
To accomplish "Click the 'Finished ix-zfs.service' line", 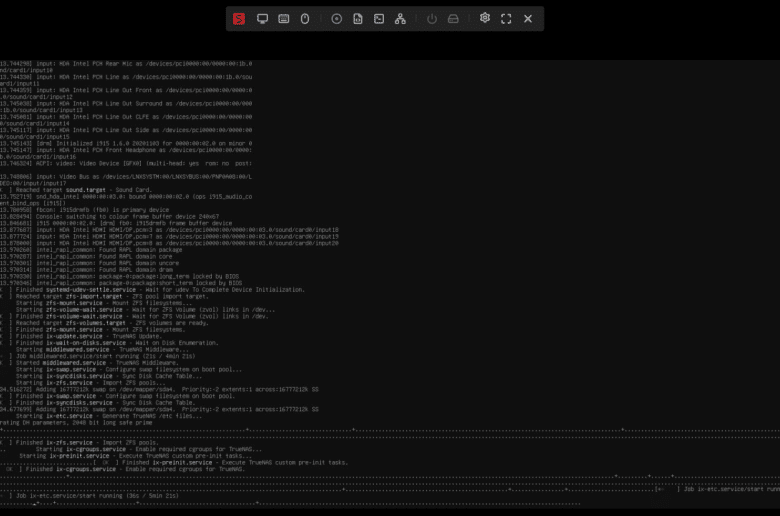I will click(80, 442).
